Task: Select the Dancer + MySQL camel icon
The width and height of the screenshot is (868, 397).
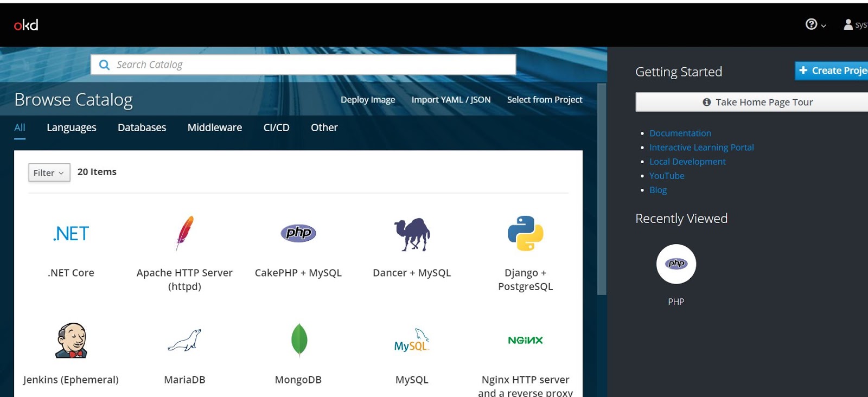Action: coord(412,234)
